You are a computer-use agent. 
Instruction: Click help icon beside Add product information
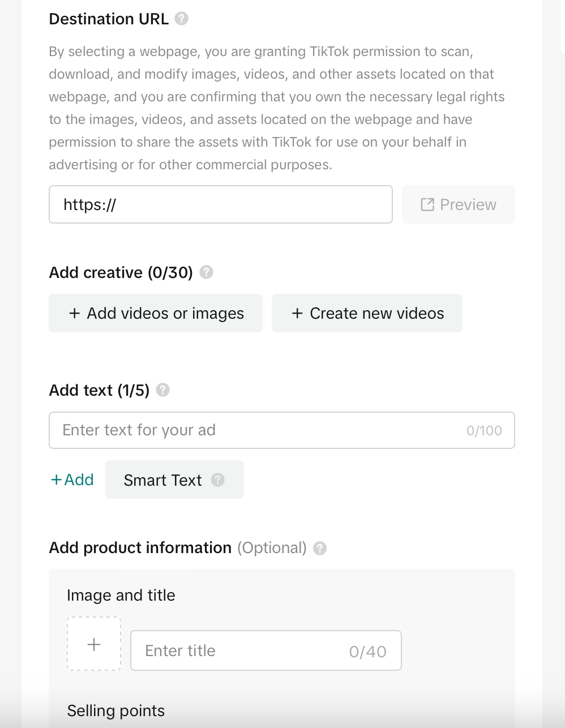coord(320,548)
